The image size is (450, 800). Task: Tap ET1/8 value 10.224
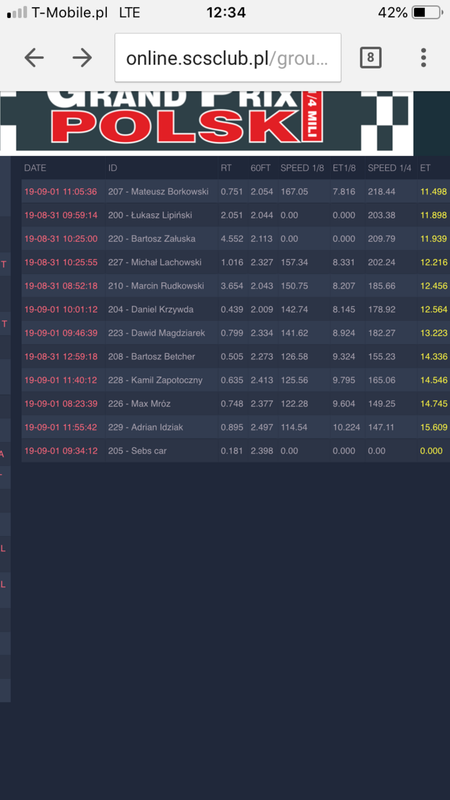pyautogui.click(x=346, y=427)
